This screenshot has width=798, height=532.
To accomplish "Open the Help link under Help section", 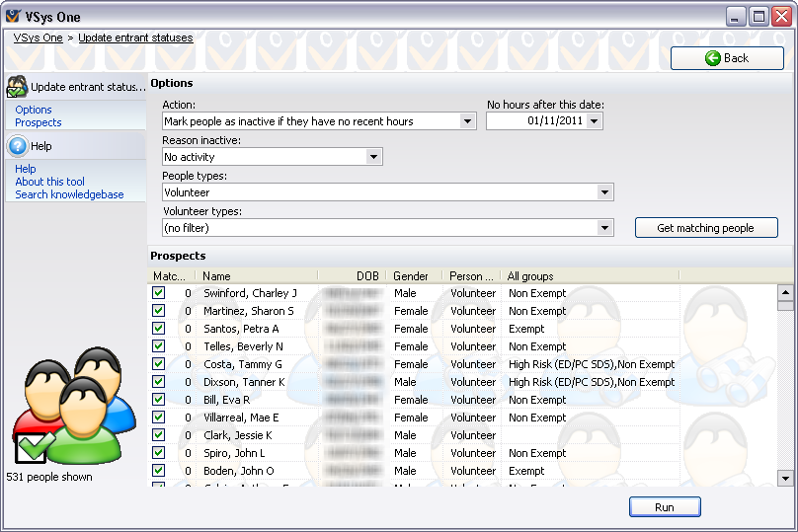I will point(26,169).
